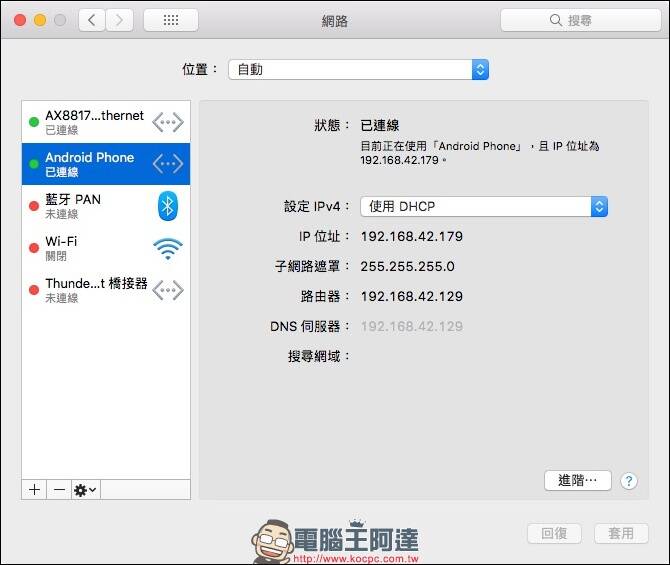Minimize the window with yellow button
Screen dimensions: 670x565
[x=40, y=20]
